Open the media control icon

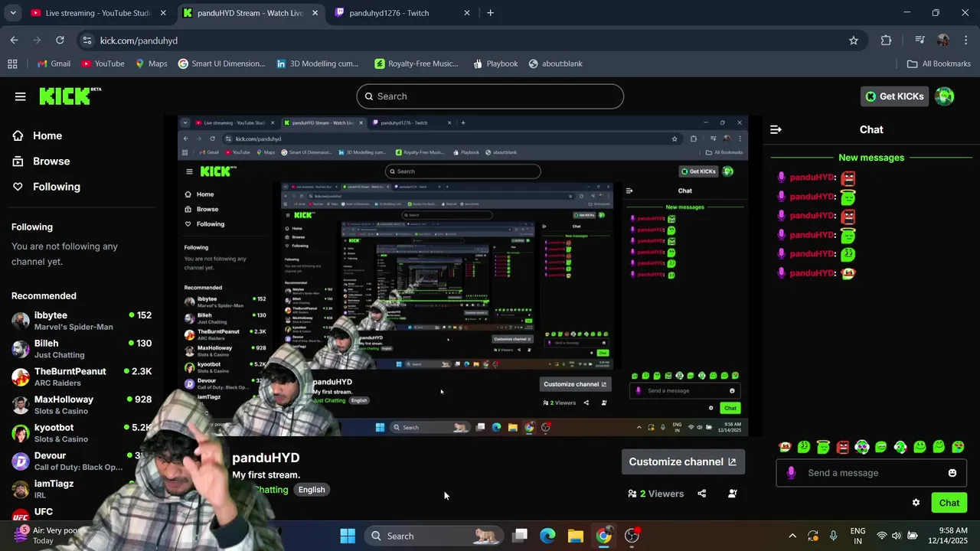920,41
